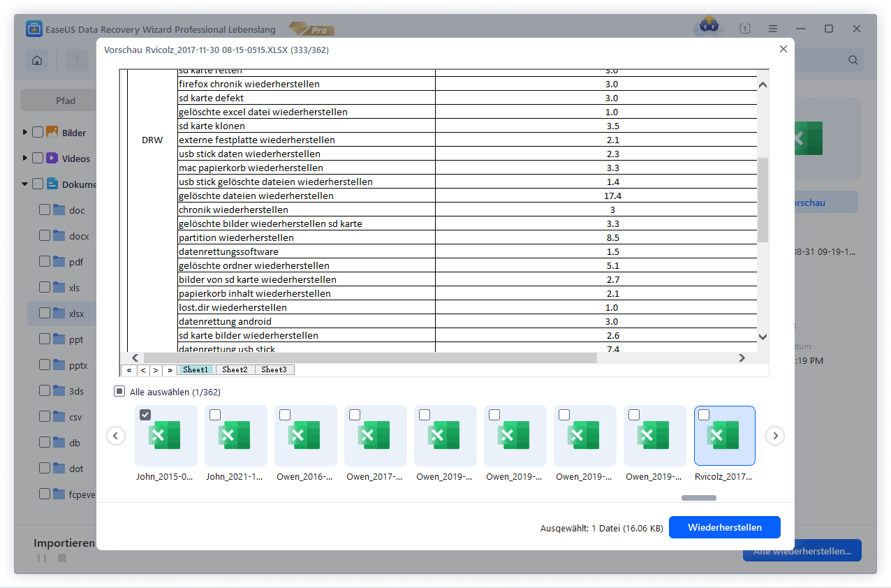
Task: Click the search magnifier icon
Action: [x=853, y=60]
